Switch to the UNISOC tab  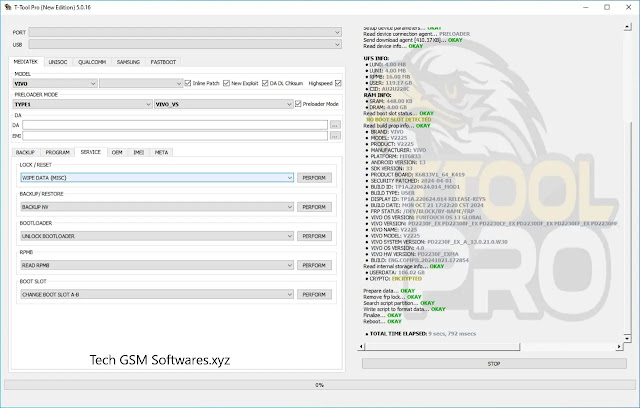point(58,62)
